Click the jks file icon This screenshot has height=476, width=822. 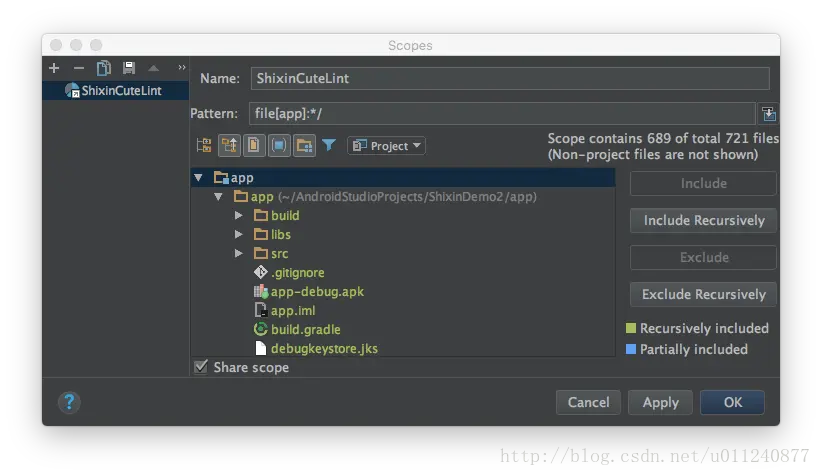(261, 348)
